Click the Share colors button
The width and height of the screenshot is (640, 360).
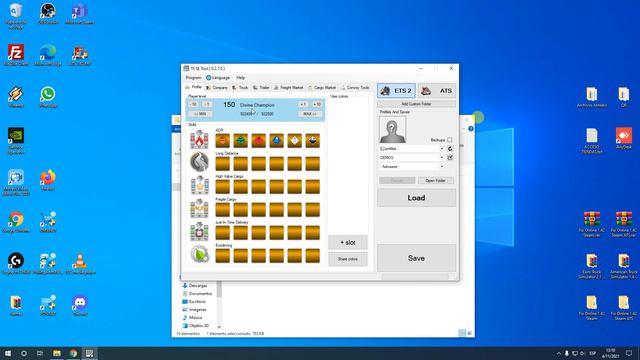[x=348, y=259]
